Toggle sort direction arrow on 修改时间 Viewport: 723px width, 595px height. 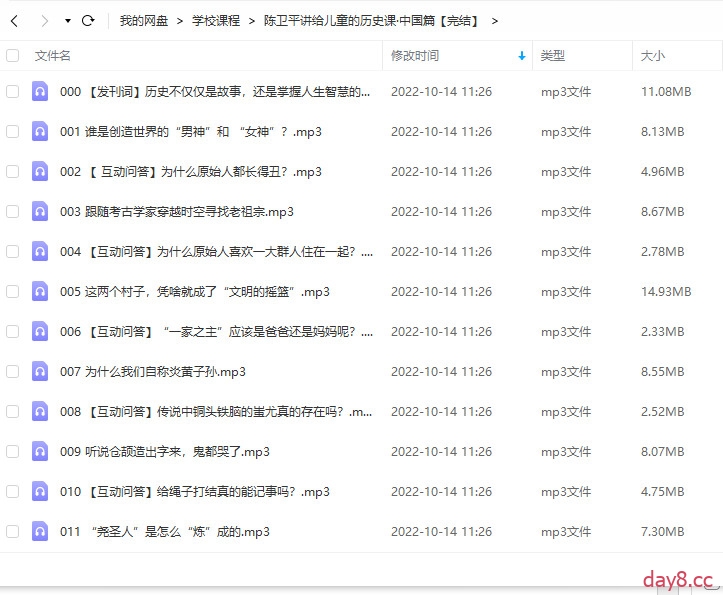[x=521, y=56]
